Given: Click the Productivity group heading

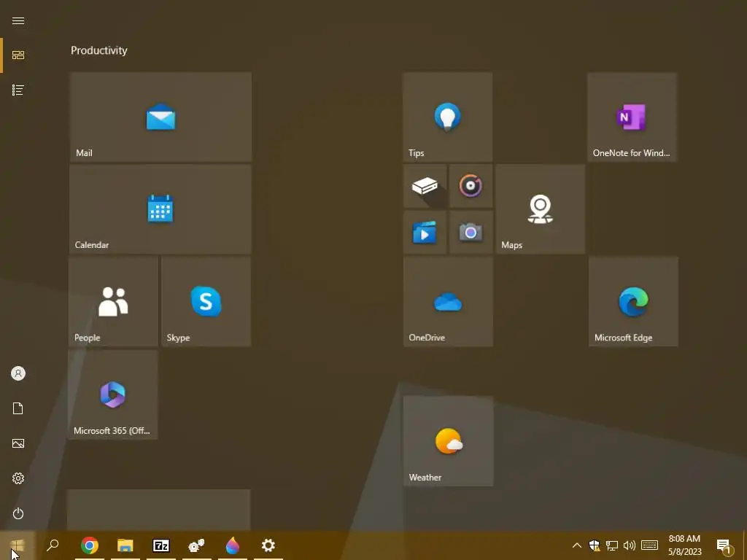Looking at the screenshot, I should point(99,50).
